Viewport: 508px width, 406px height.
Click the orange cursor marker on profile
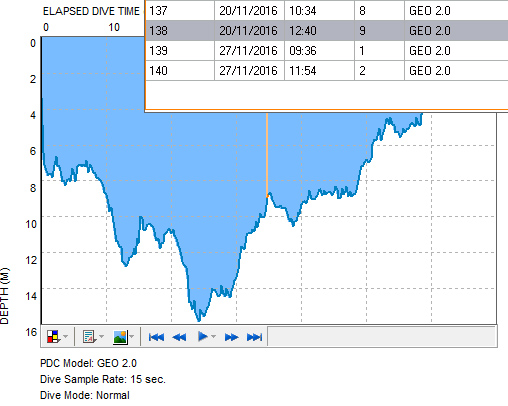(x=267, y=196)
